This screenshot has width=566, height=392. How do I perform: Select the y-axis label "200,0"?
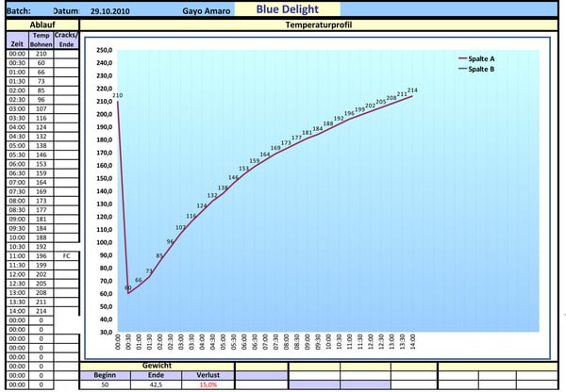pos(105,114)
